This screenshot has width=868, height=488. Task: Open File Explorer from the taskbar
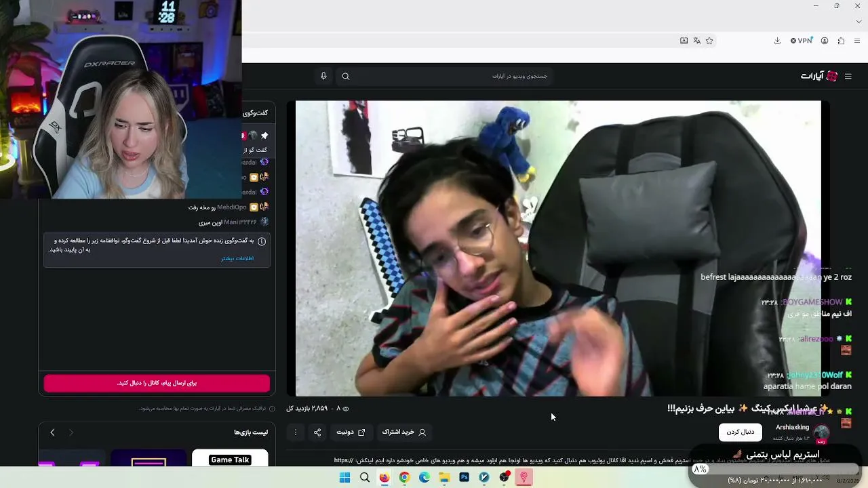point(444,477)
